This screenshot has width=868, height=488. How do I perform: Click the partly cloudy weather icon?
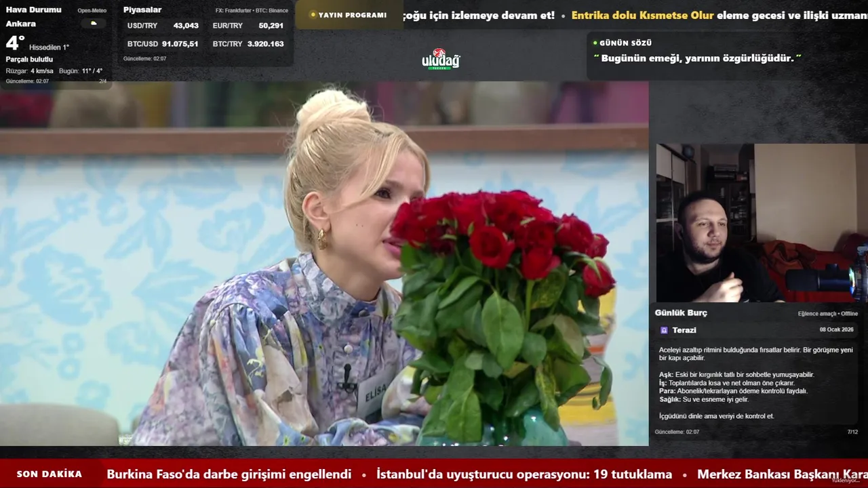point(94,24)
